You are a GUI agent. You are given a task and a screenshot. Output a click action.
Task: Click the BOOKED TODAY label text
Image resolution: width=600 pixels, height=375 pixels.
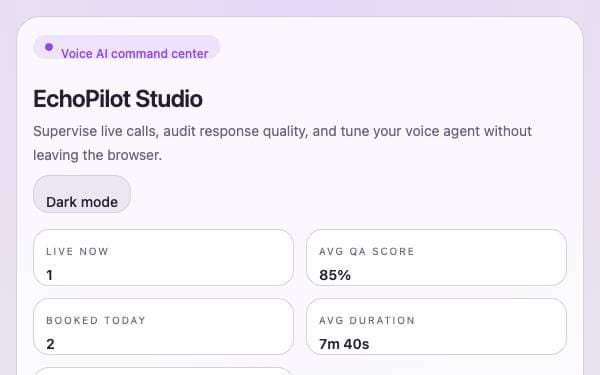96,320
